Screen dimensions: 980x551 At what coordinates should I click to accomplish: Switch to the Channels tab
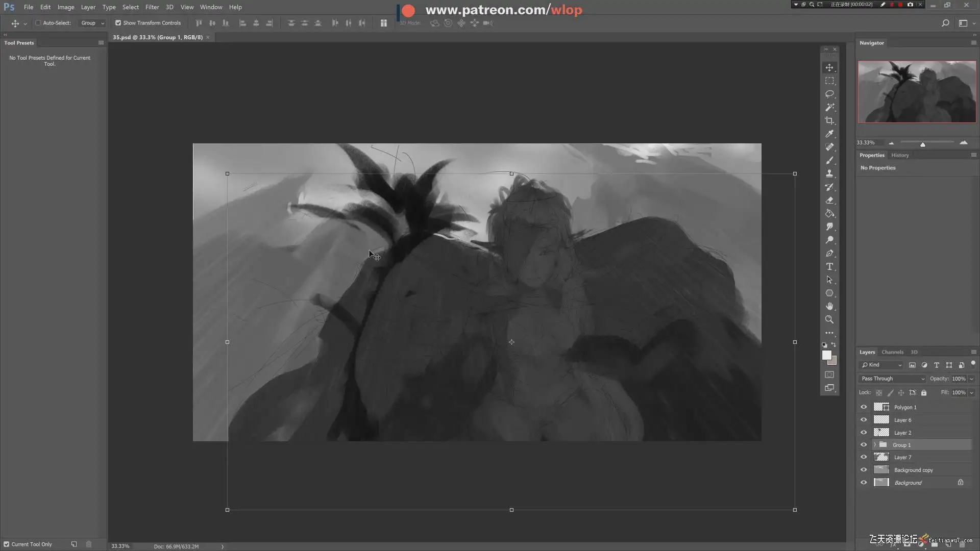pyautogui.click(x=892, y=352)
